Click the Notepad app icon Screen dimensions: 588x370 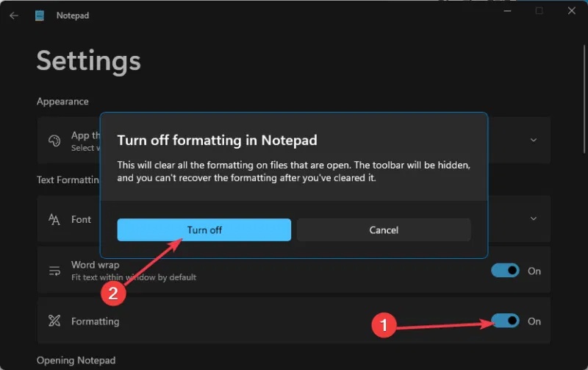coord(40,15)
